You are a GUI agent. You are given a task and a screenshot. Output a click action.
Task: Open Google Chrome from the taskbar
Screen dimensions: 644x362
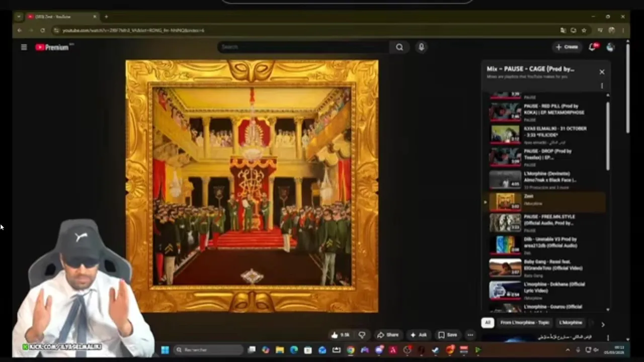click(x=350, y=350)
